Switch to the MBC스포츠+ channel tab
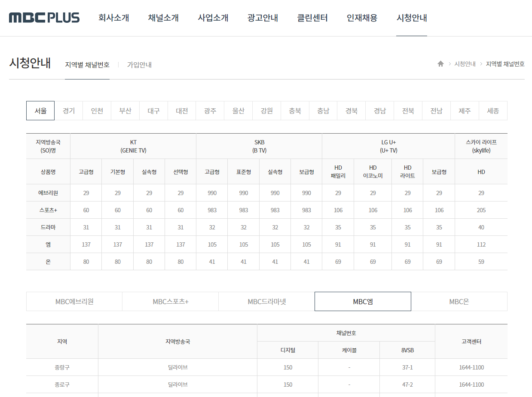532x397 pixels. (171, 302)
